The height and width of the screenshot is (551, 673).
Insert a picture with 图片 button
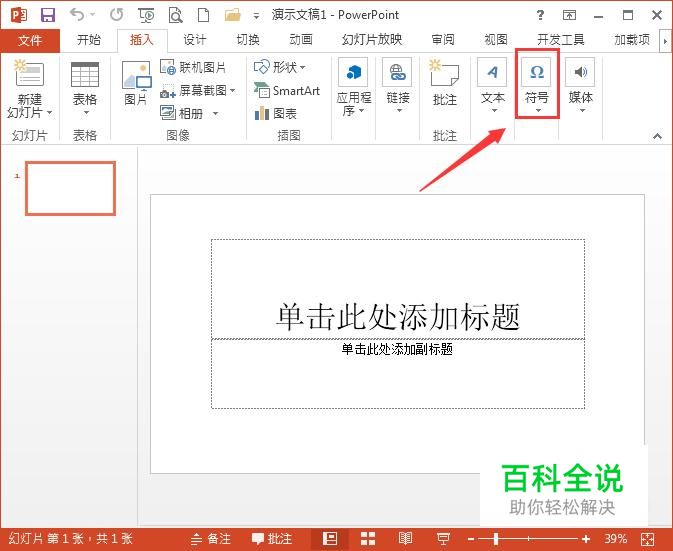click(x=136, y=83)
